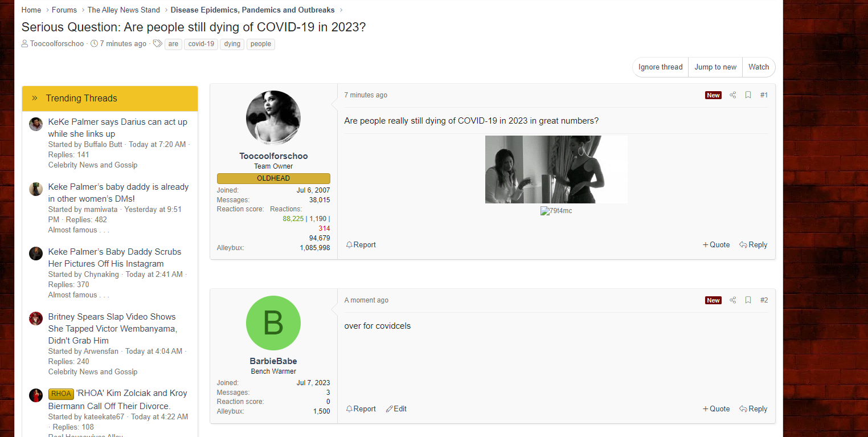
Task: Open Toocoolforschoo's profile avatar
Action: [x=273, y=118]
